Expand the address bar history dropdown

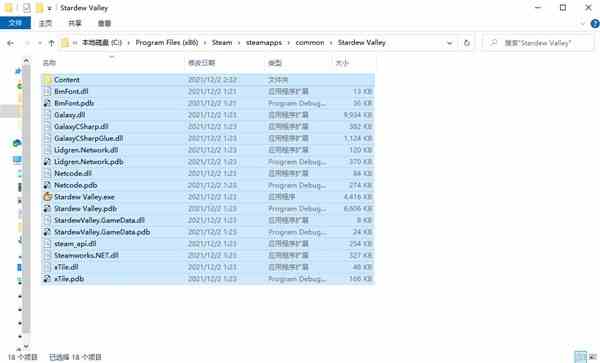(x=450, y=43)
